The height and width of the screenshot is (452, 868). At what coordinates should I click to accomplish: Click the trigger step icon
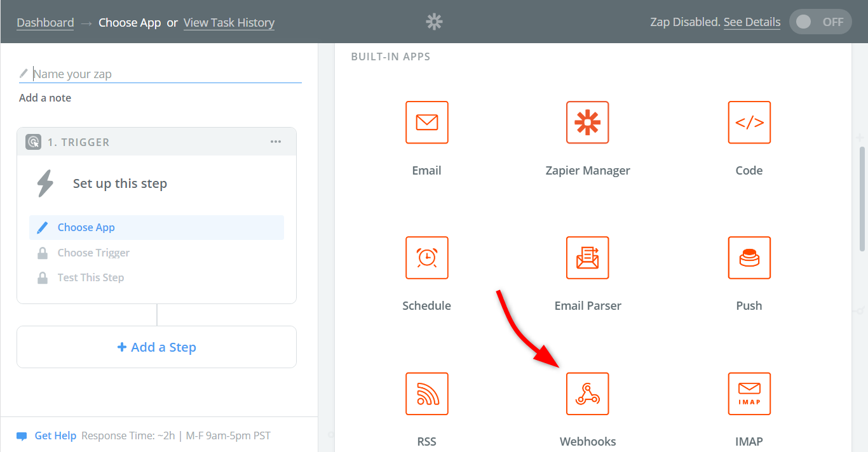point(33,142)
